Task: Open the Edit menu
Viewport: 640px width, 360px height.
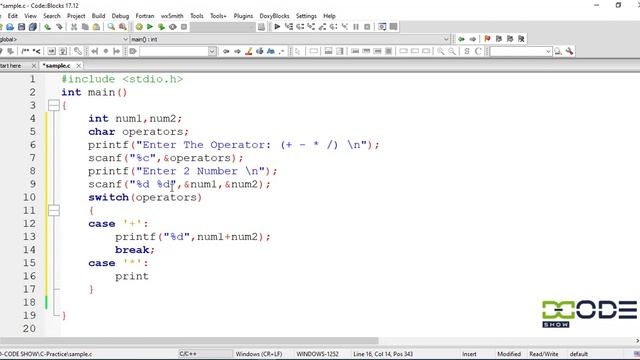Action: point(13,16)
